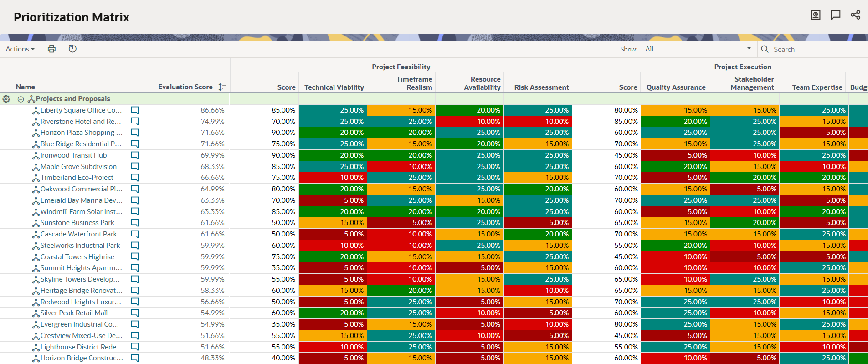
Task: Open comment icon for Timberland Eco-Project
Action: [135, 178]
